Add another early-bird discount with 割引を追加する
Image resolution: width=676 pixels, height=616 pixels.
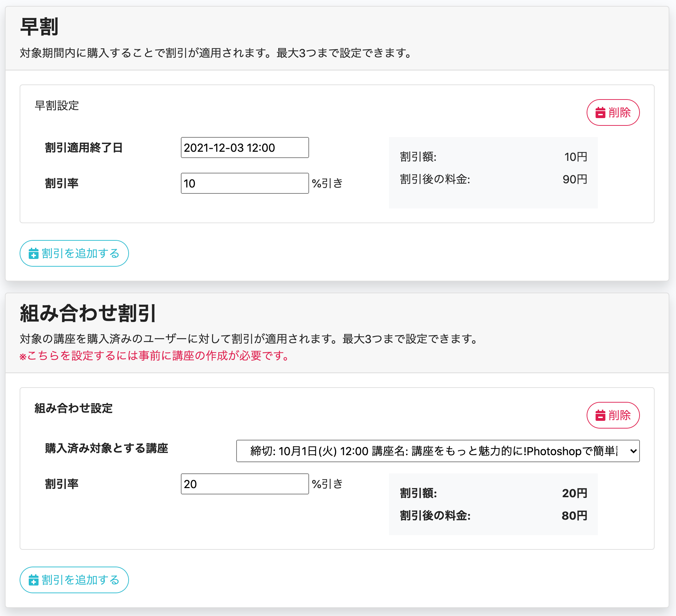pyautogui.click(x=74, y=253)
